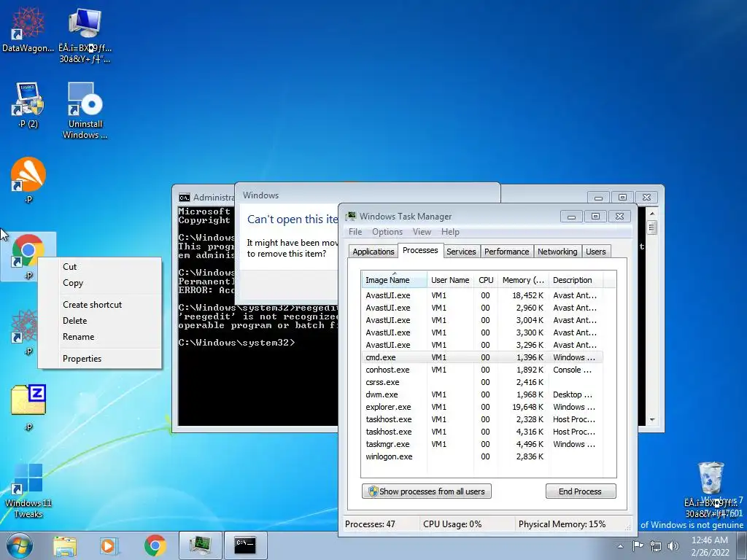The height and width of the screenshot is (560, 747).
Task: Select the taskhost.exe row using 4,316 K
Action: [482, 432]
